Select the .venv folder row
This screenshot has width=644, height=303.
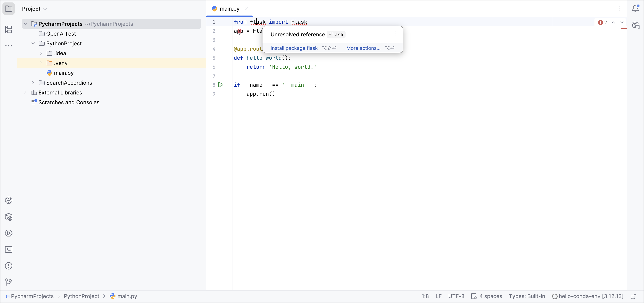tap(112, 63)
